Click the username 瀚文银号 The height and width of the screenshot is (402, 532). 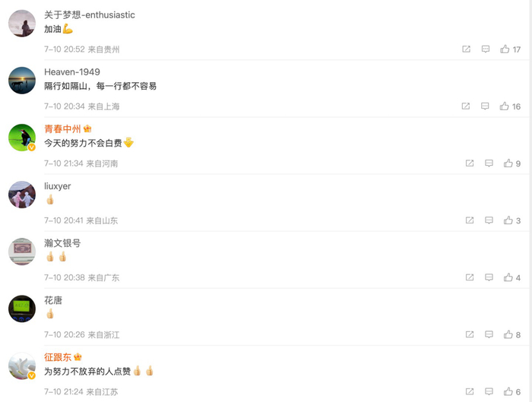[x=62, y=243]
